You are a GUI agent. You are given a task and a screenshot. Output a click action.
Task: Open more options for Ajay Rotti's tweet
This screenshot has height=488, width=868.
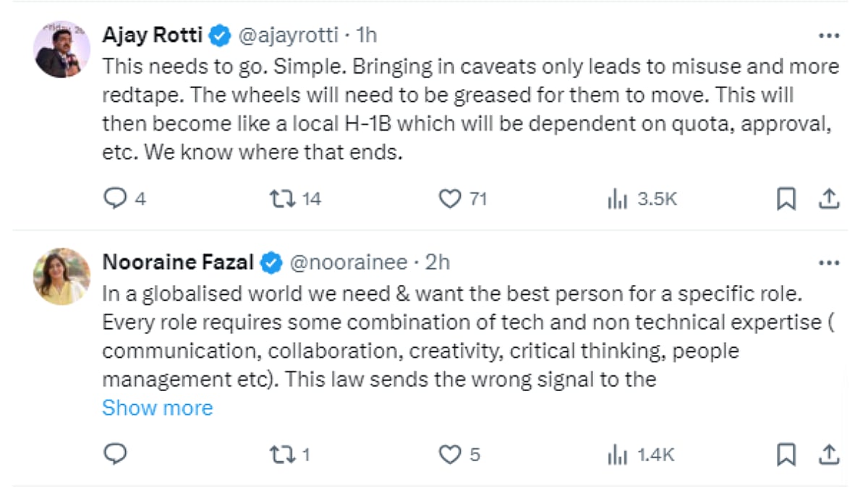pos(829,35)
